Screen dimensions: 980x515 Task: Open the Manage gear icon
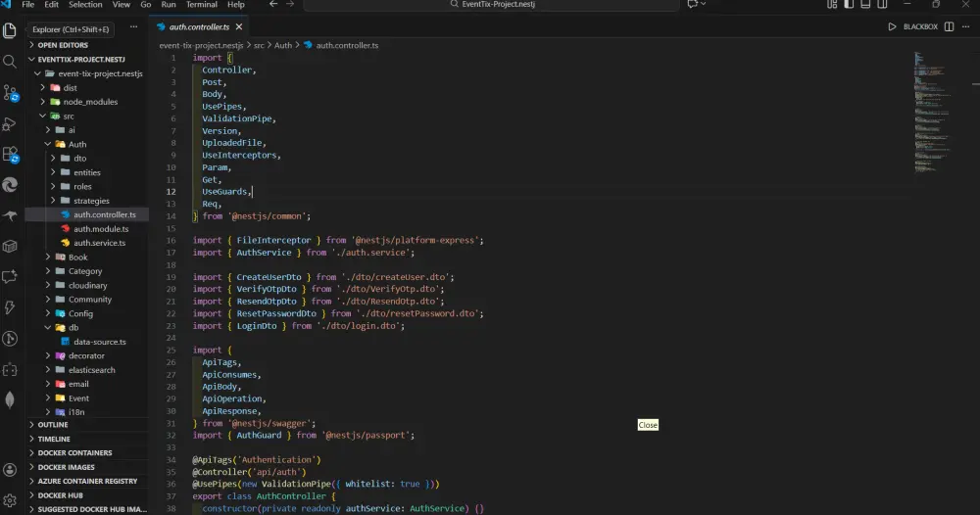click(10, 500)
